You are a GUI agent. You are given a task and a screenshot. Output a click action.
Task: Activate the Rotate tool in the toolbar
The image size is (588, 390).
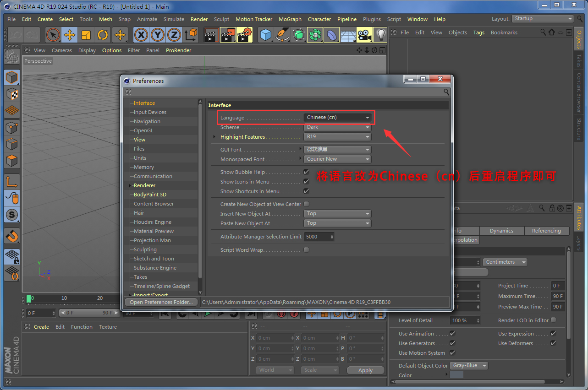(x=103, y=35)
